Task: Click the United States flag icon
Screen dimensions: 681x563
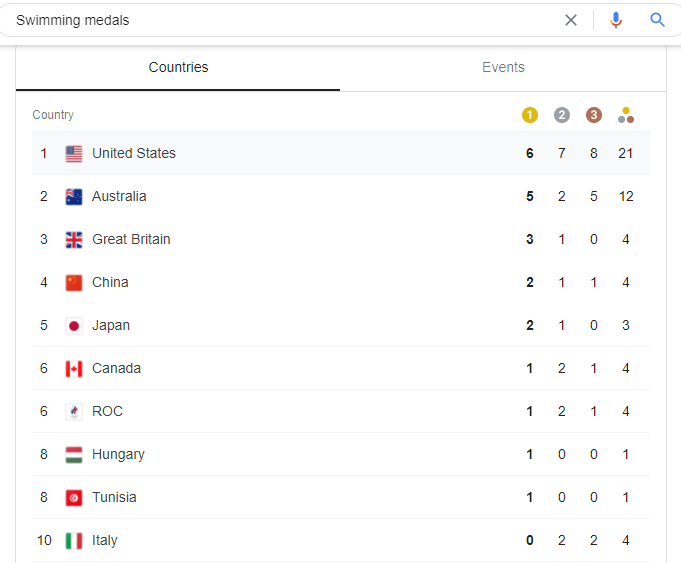Action: click(x=74, y=154)
